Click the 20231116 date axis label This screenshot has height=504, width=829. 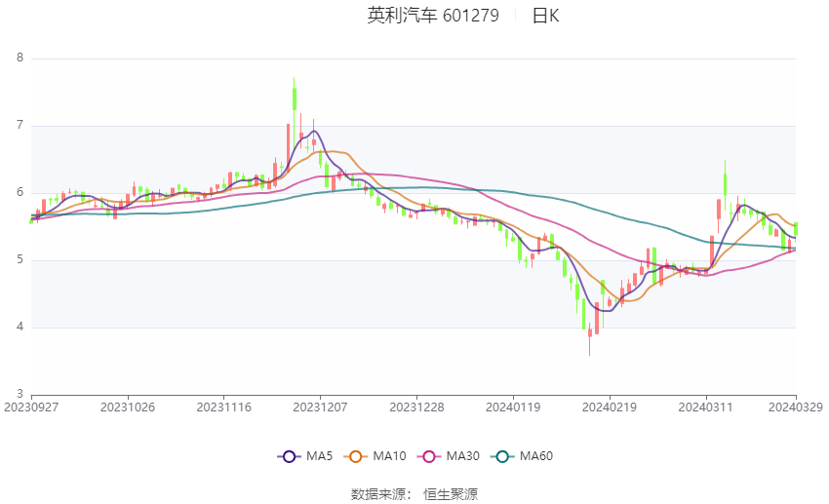[224, 406]
